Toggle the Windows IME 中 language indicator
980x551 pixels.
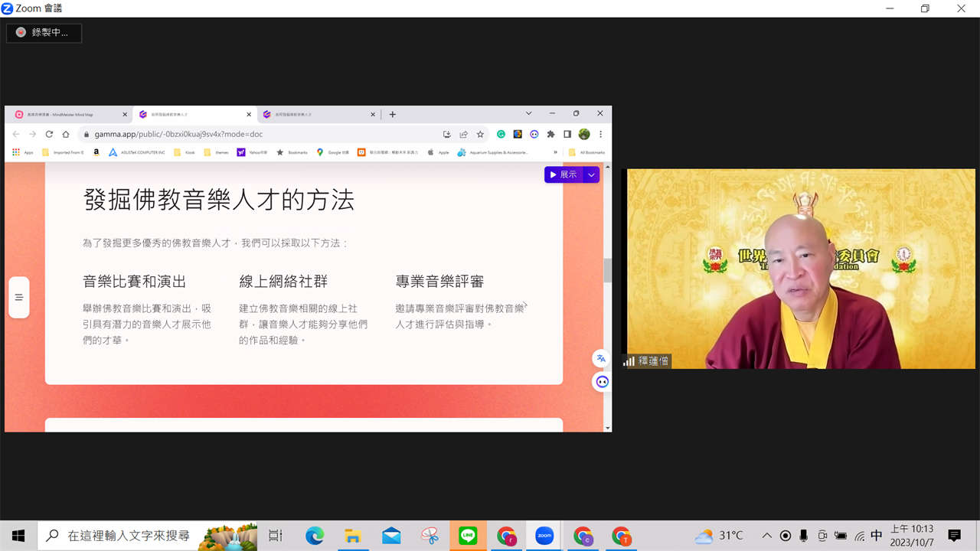click(877, 536)
